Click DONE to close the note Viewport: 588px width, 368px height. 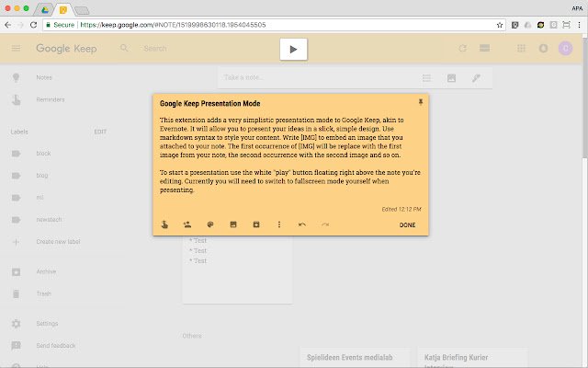[407, 224]
